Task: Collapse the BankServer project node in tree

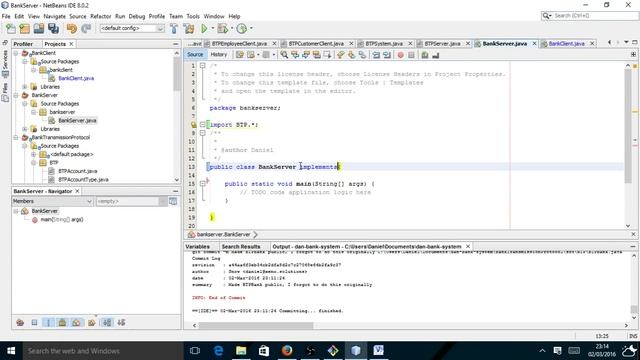Action: (16, 95)
